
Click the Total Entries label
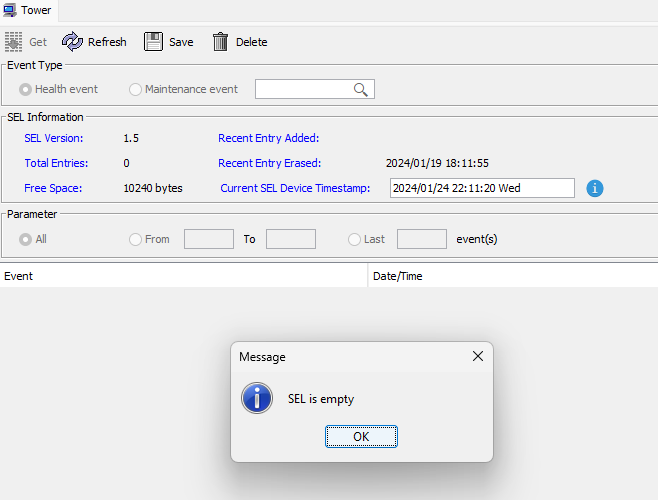[x=56, y=163]
